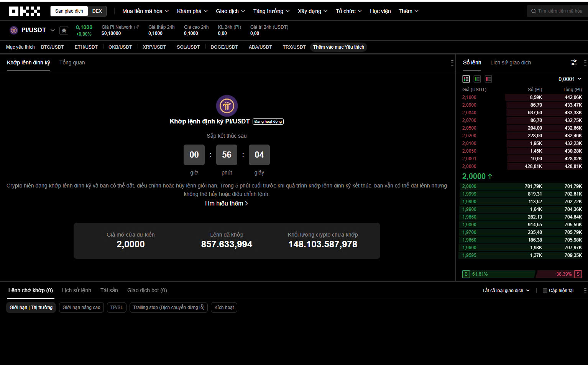Open the Tổng quan tab
The height and width of the screenshot is (365, 588).
click(72, 62)
